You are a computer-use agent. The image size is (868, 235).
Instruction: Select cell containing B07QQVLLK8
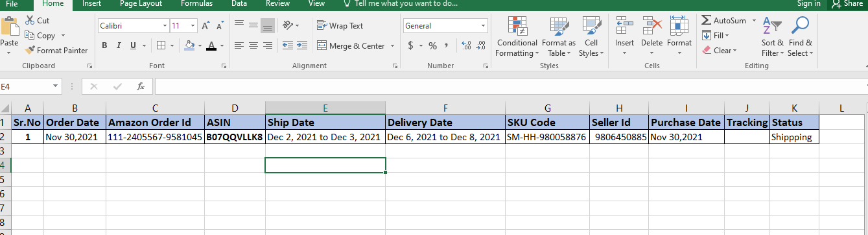tap(235, 137)
